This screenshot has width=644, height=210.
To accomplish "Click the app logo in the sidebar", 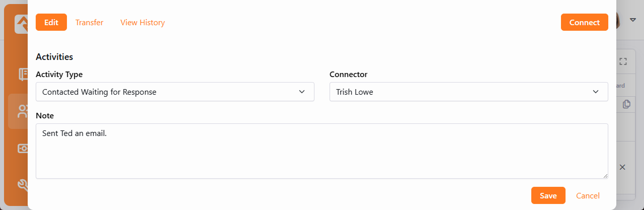I will point(21,24).
